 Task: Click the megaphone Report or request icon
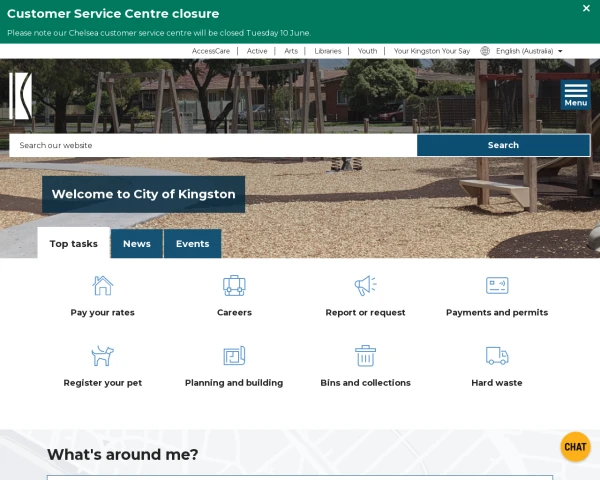[x=365, y=286]
